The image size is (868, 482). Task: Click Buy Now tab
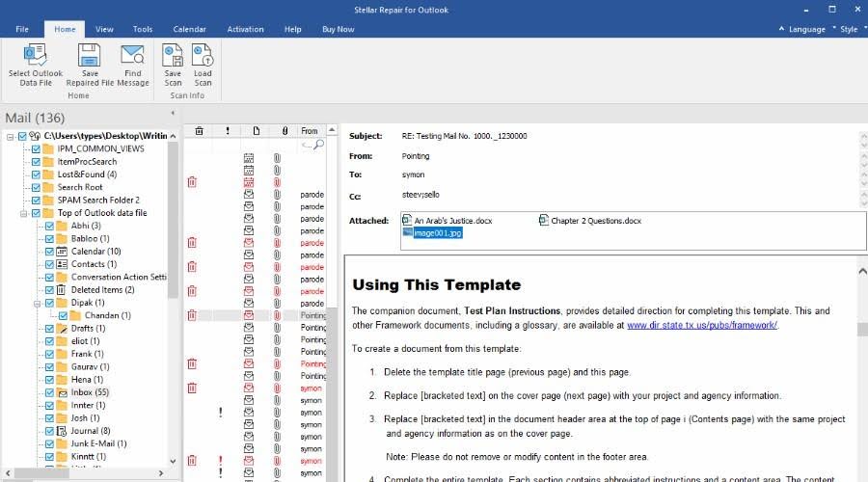pos(339,29)
